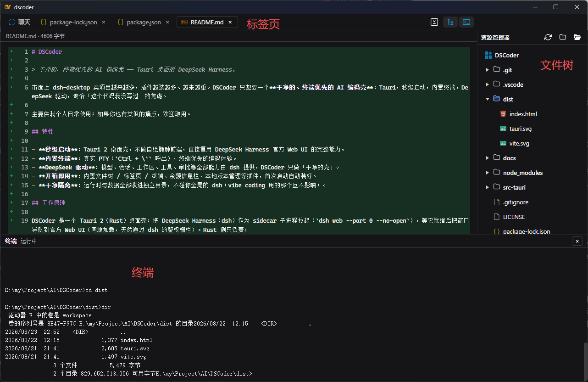Toggle the file tree panel button
This screenshot has height=382, width=588.
pos(450,22)
